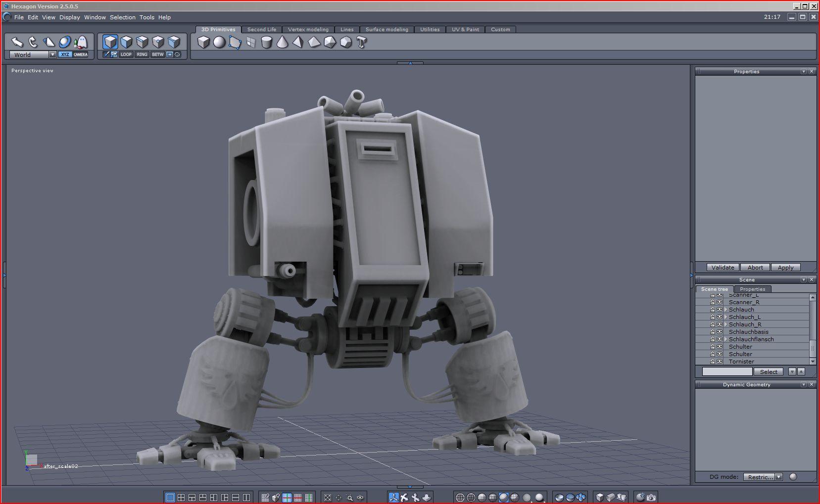Viewport: 820px width, 504px height.
Task: Click the 3D text tool icon
Action: click(x=362, y=43)
